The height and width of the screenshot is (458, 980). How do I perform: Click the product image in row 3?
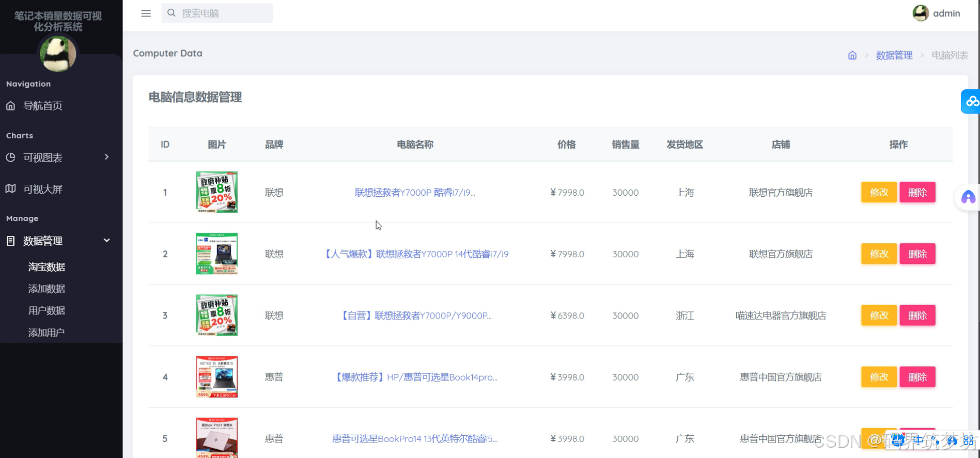(x=217, y=315)
